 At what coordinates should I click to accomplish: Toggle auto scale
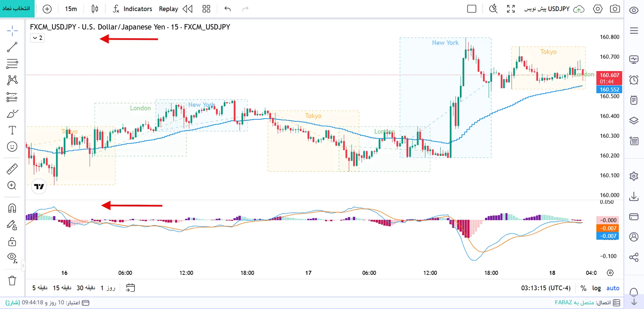(x=613, y=288)
